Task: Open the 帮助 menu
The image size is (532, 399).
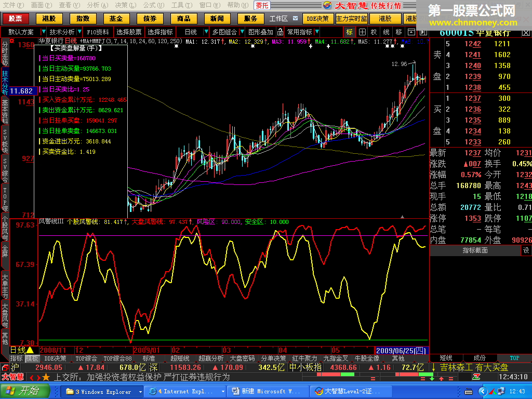Action: [238, 5]
